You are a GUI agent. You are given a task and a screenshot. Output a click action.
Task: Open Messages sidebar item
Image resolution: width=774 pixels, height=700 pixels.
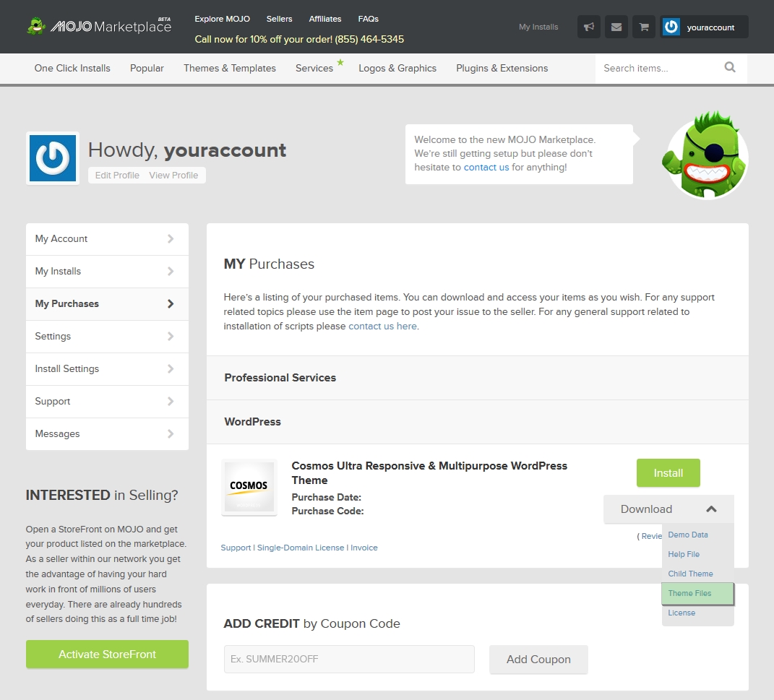[x=107, y=434]
